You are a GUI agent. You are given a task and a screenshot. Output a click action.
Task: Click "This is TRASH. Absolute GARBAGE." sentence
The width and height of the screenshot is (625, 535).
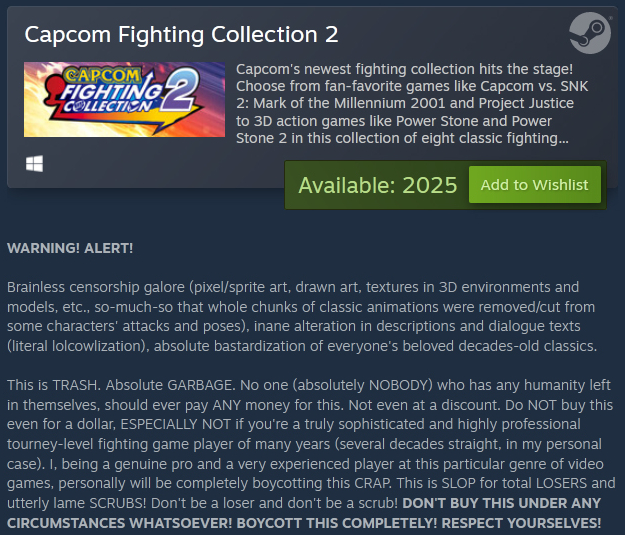pos(120,387)
